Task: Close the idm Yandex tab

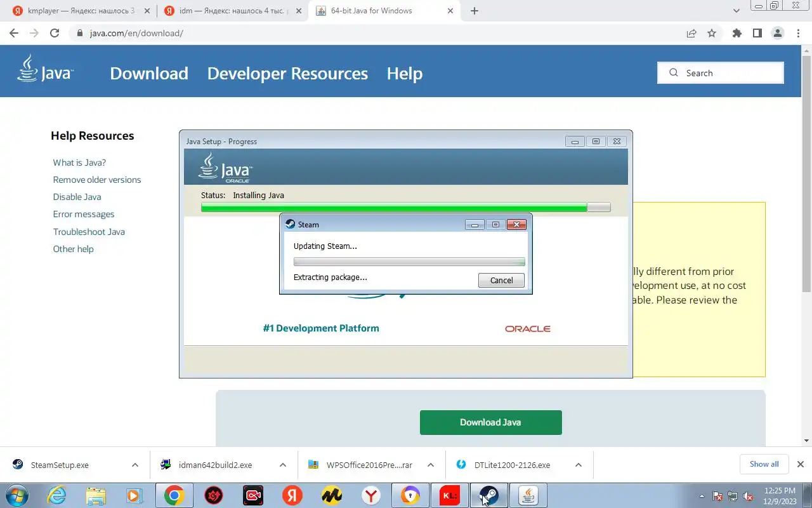Action: click(299, 11)
